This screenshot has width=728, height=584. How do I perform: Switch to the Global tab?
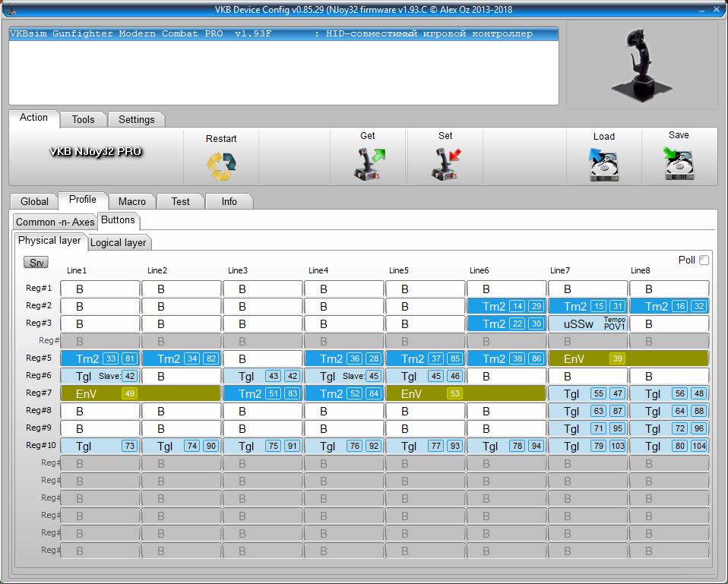(x=34, y=201)
